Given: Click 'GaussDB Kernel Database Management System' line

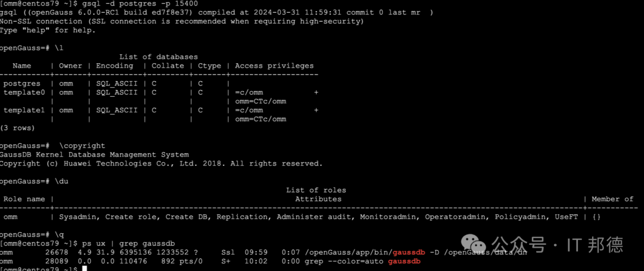Looking at the screenshot, I should 94,155.
